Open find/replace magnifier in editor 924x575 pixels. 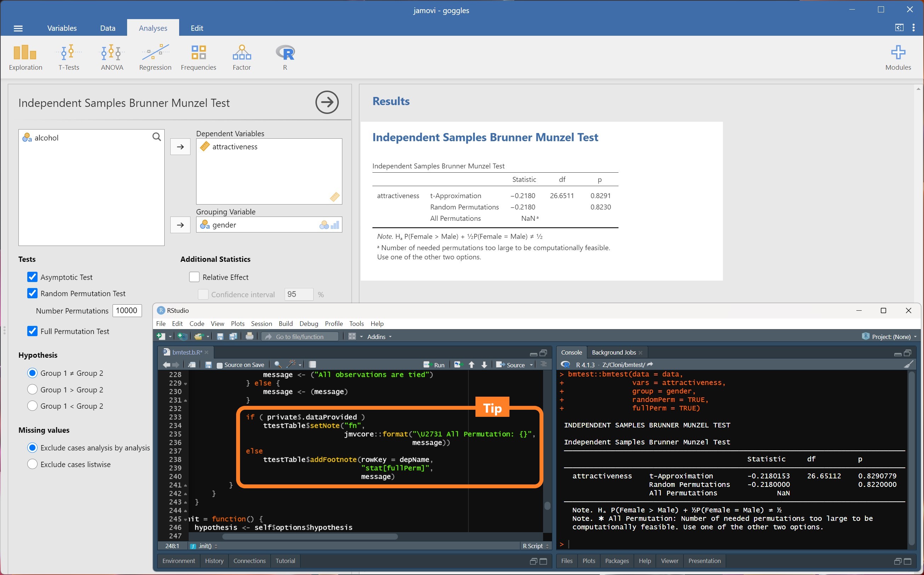(x=278, y=365)
